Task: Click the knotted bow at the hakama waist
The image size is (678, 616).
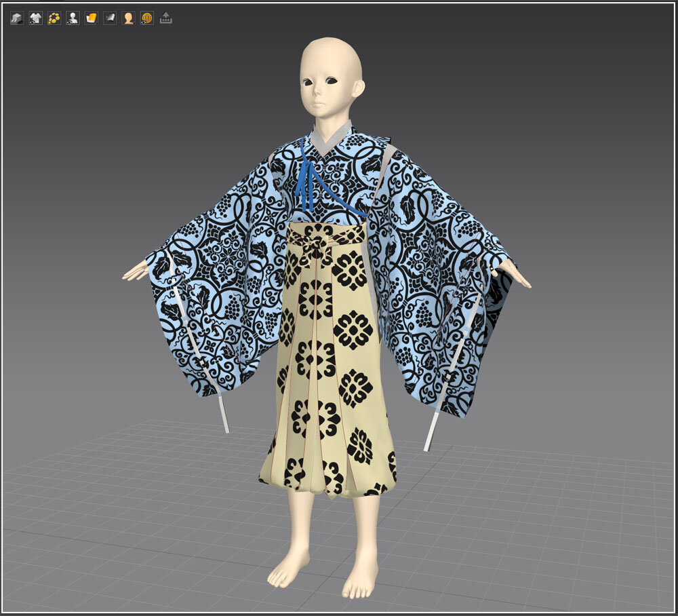Action: pyautogui.click(x=317, y=246)
